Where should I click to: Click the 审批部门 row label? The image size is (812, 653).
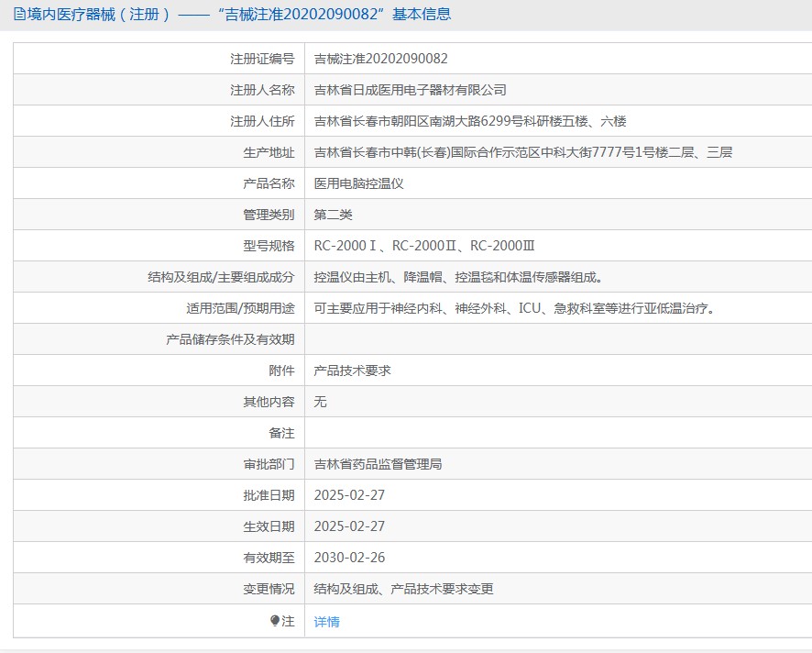point(269,464)
